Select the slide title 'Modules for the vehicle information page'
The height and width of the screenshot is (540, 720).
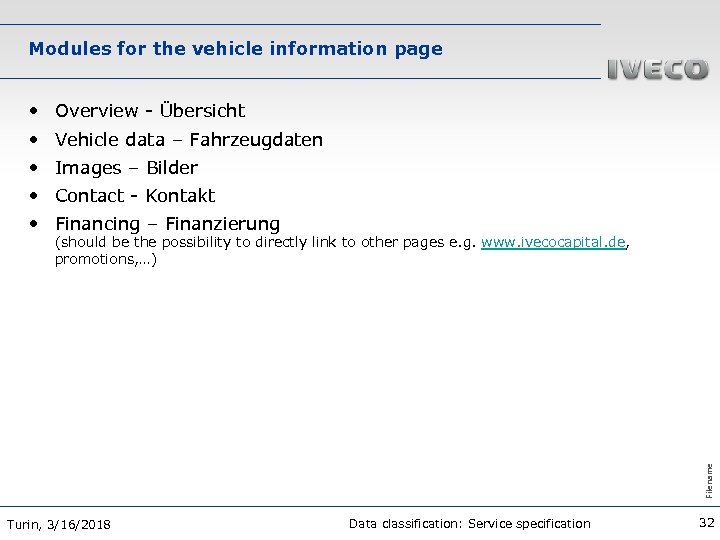tap(236, 49)
